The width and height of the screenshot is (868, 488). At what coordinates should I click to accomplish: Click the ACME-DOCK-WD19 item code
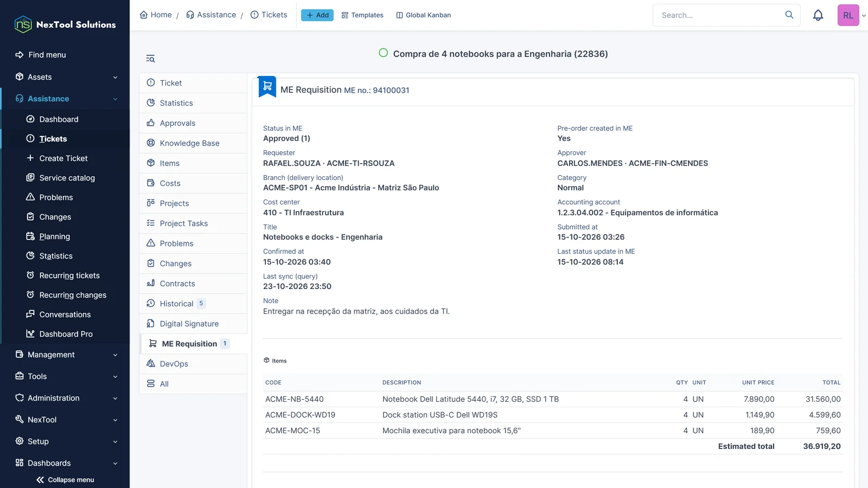[x=300, y=415]
